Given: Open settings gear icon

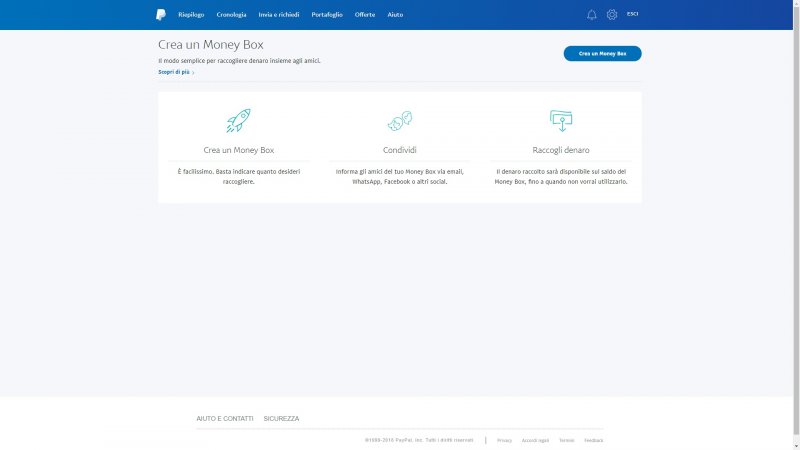Looking at the screenshot, I should click(x=612, y=15).
